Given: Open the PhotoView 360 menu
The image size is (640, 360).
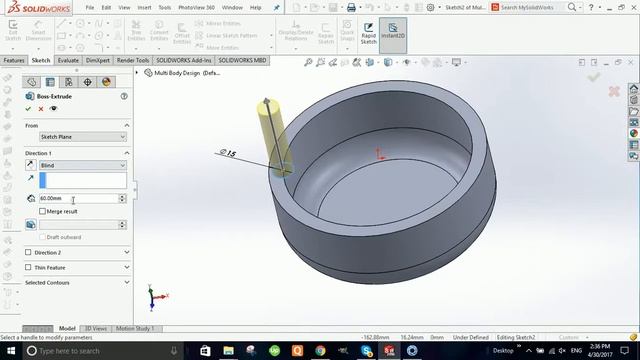Looking at the screenshot, I should coord(196,7).
